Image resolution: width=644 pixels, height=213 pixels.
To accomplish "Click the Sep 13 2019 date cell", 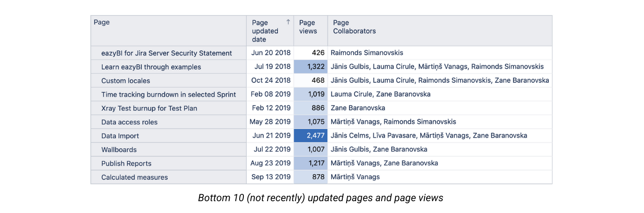I will (270, 177).
